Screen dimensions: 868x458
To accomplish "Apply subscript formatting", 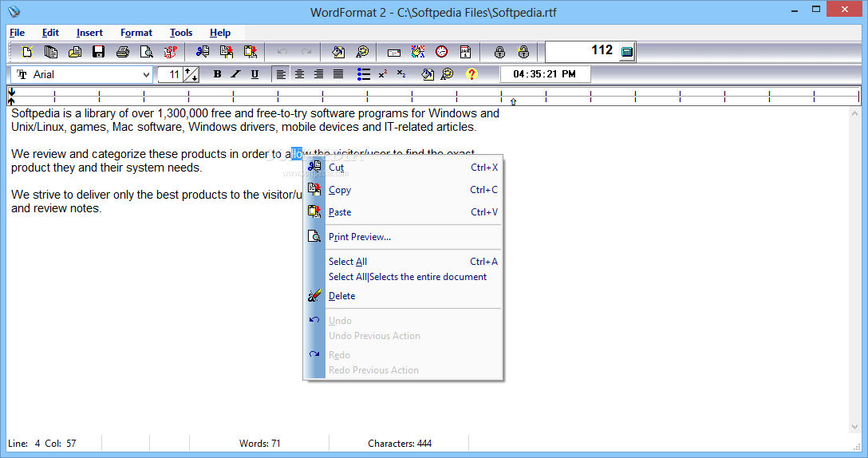I will [x=401, y=74].
